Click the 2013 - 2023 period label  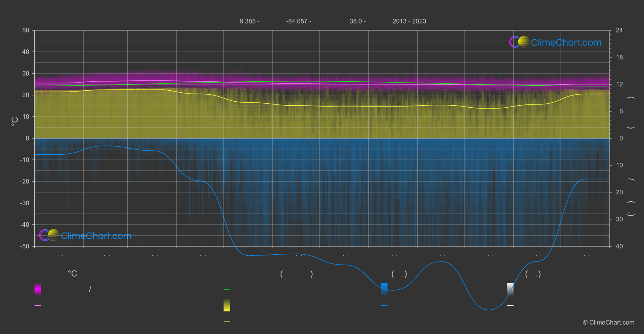(409, 21)
